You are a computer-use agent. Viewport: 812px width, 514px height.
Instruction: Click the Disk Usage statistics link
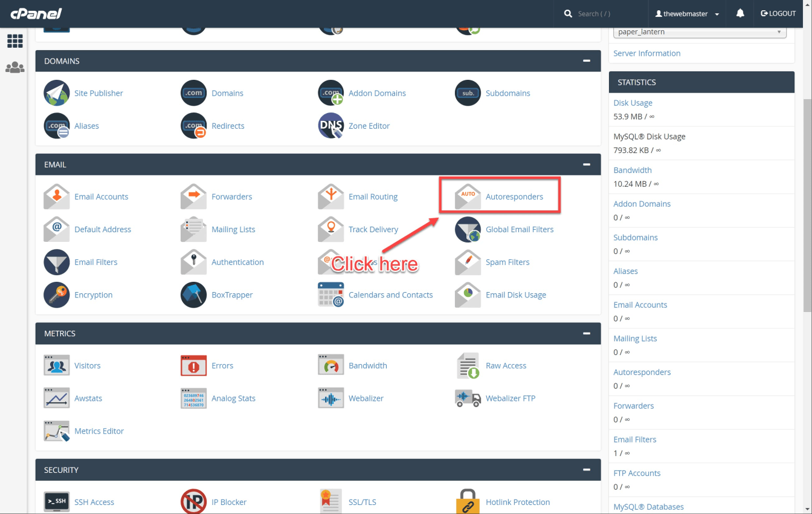pos(633,103)
